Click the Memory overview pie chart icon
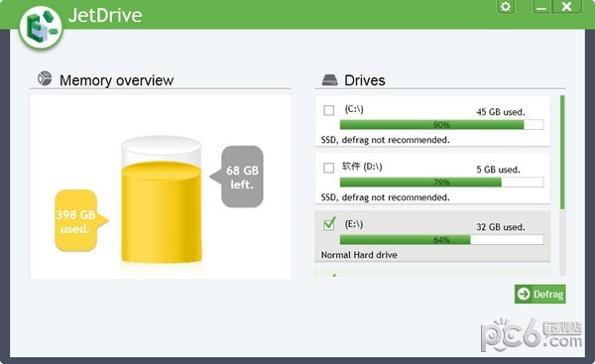 coord(45,78)
